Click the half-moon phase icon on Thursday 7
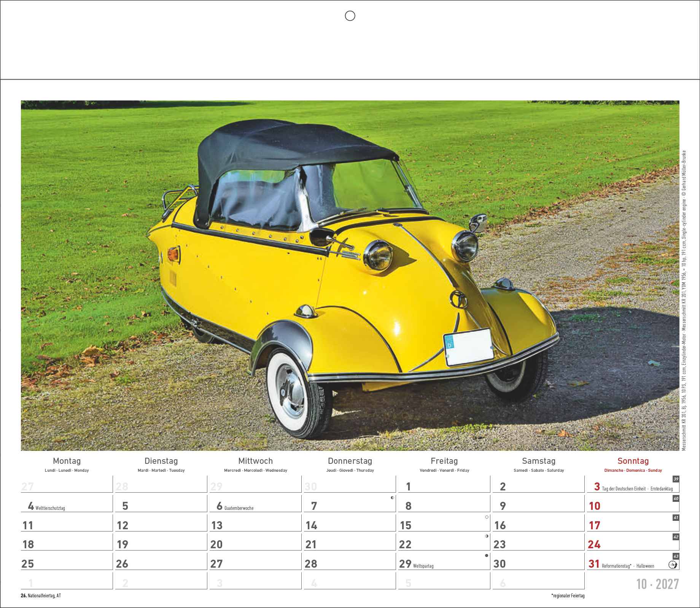The width and height of the screenshot is (700, 608). pyautogui.click(x=392, y=498)
